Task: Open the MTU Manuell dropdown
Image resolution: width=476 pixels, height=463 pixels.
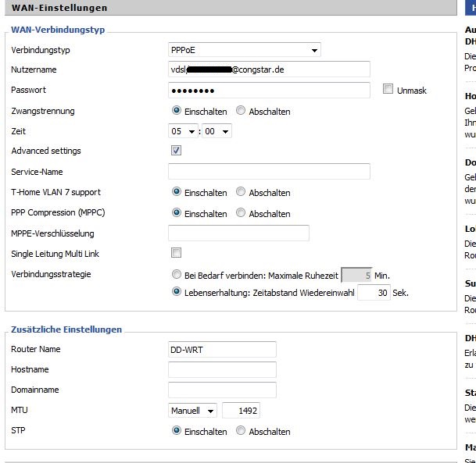Action: [193, 410]
